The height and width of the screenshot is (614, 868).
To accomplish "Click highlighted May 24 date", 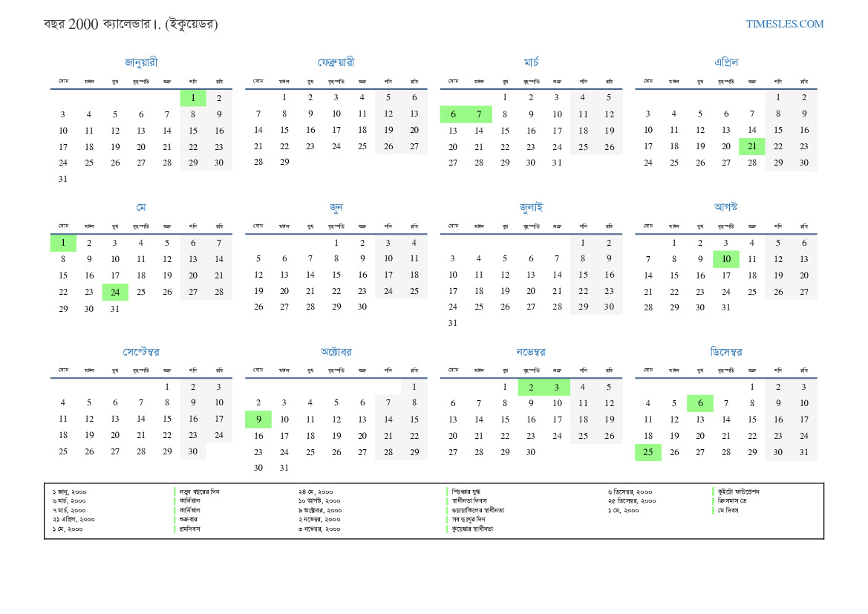I will coord(115,293).
